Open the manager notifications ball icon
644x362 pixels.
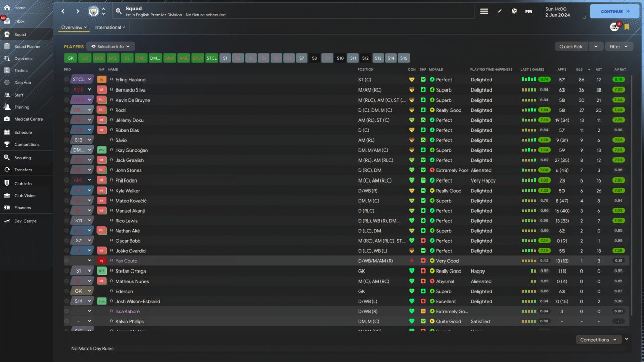tap(614, 27)
